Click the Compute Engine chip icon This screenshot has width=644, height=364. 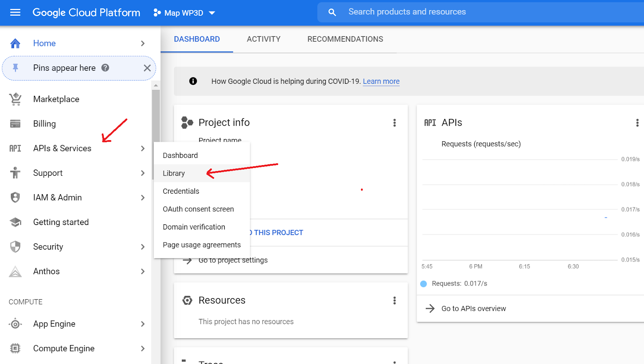[15, 348]
